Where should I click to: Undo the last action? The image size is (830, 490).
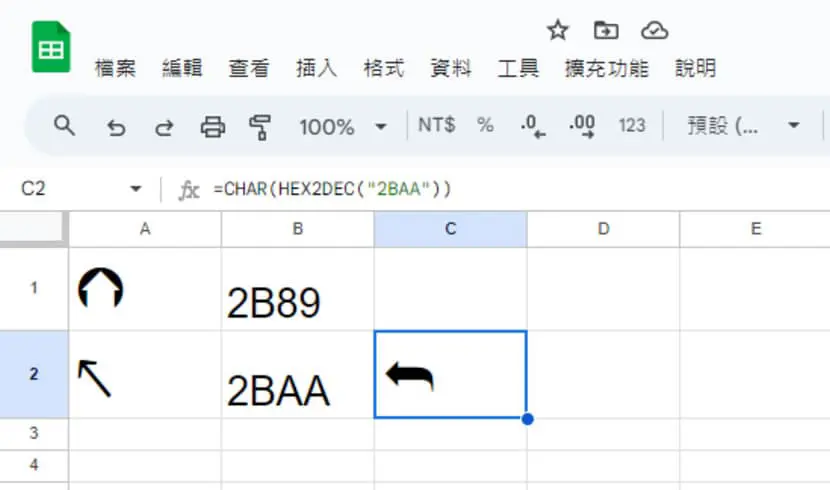point(116,127)
